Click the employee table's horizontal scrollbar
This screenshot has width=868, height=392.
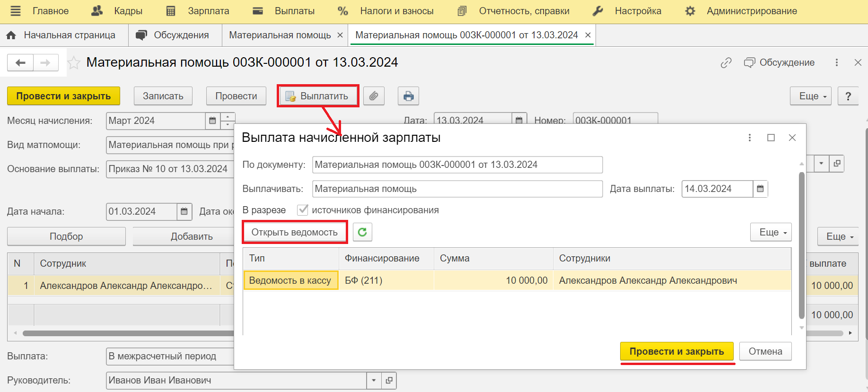(129, 333)
